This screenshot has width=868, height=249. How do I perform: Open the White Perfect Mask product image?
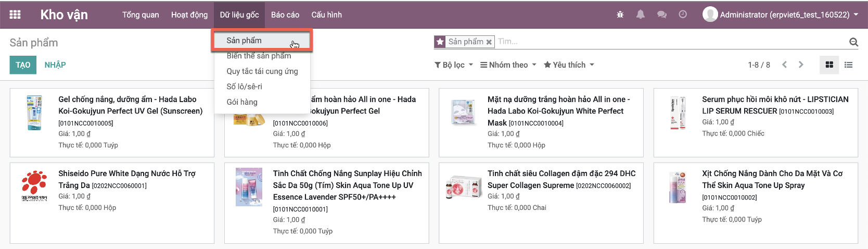pyautogui.click(x=463, y=112)
